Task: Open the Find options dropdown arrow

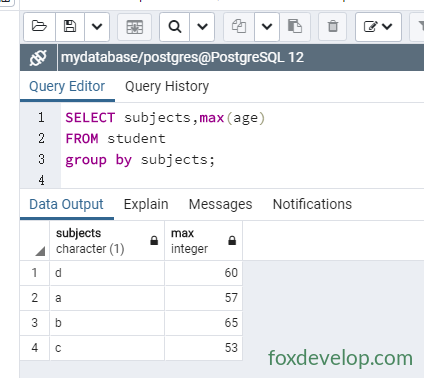Action: tap(202, 27)
